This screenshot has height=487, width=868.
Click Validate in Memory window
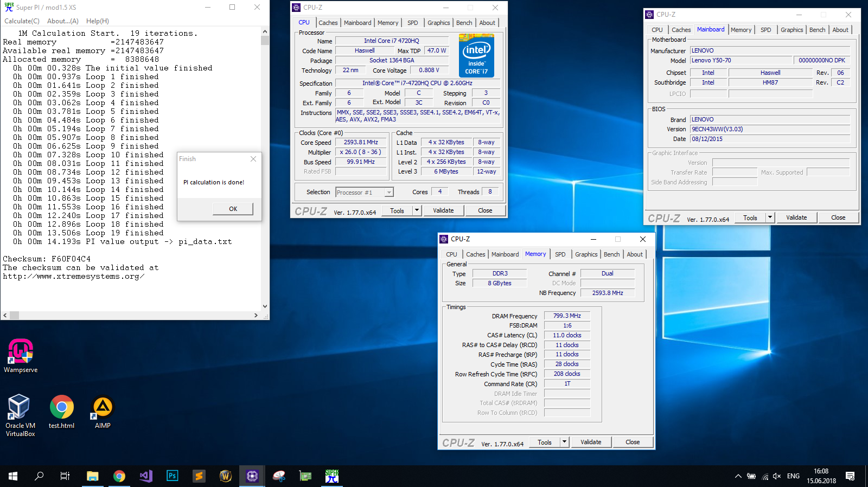591,442
